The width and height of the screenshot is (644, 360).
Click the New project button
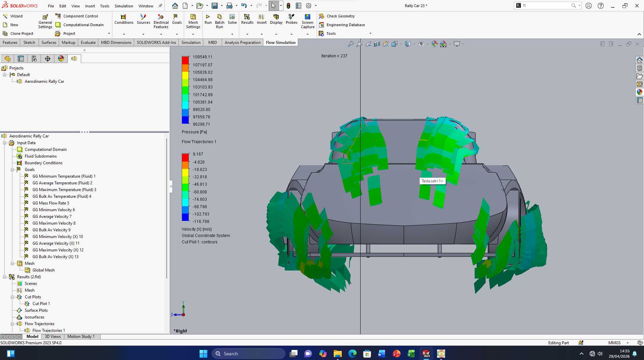tap(10, 25)
